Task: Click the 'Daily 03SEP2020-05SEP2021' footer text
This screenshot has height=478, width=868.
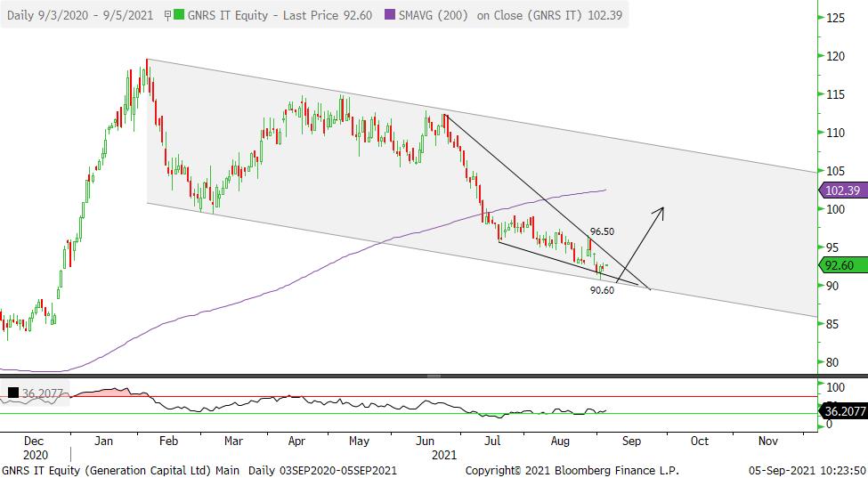Action: [323, 470]
